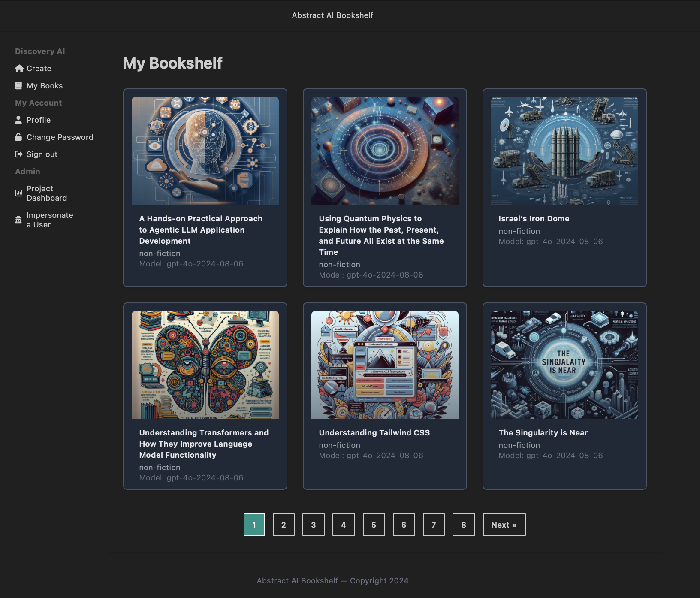Click 'The Singularity is Near' title
Image resolution: width=700 pixels, height=598 pixels.
543,433
